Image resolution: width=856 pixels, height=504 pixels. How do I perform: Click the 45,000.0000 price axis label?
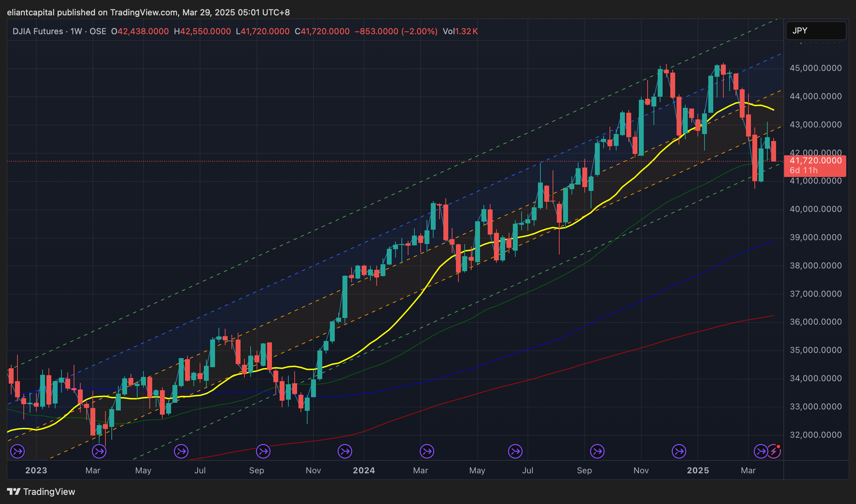coord(816,68)
